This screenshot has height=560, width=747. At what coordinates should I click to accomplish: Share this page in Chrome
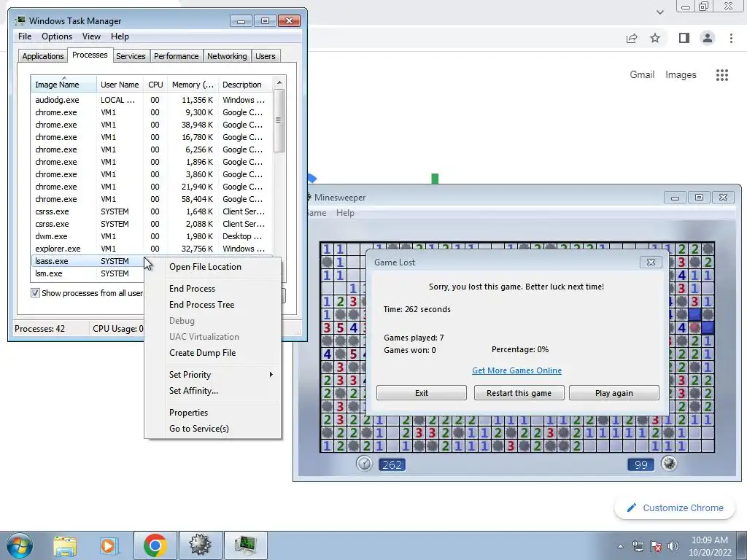[x=632, y=38]
